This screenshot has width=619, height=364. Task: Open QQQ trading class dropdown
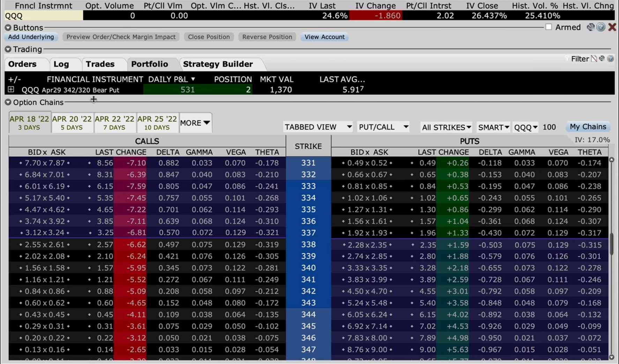click(525, 127)
